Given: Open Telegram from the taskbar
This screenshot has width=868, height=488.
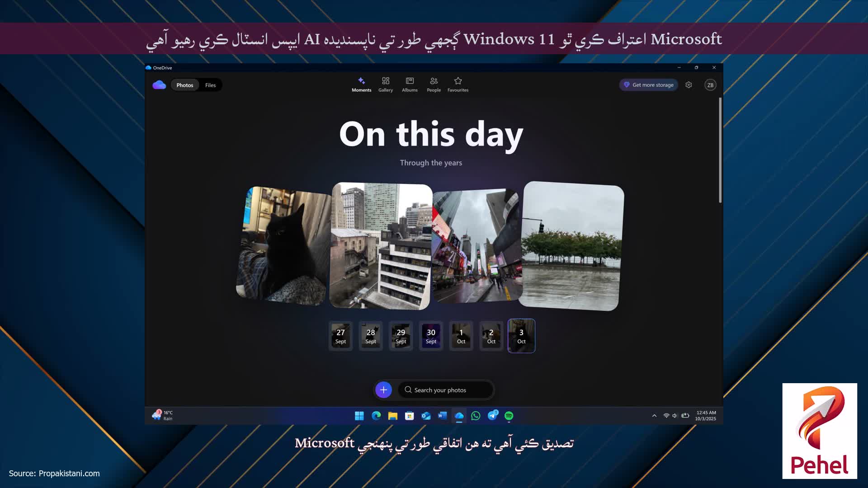Looking at the screenshot, I should tap(492, 415).
